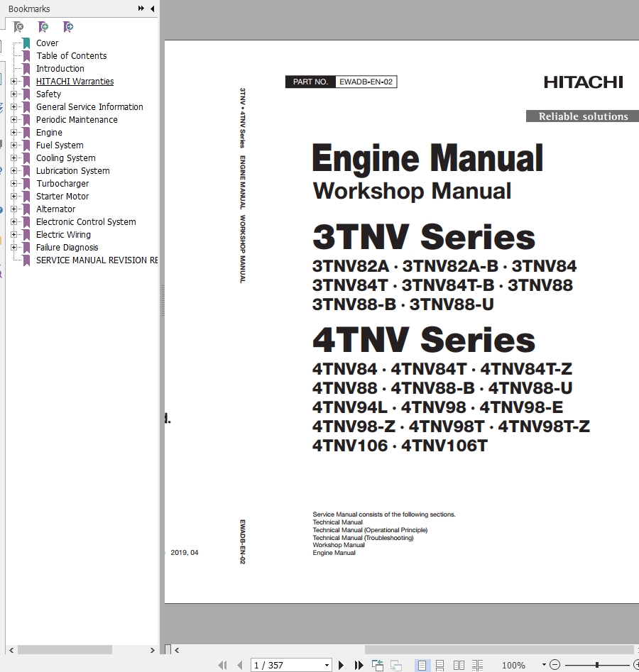Select the Fuel System bookmark label
The image size is (639, 672).
pos(60,145)
